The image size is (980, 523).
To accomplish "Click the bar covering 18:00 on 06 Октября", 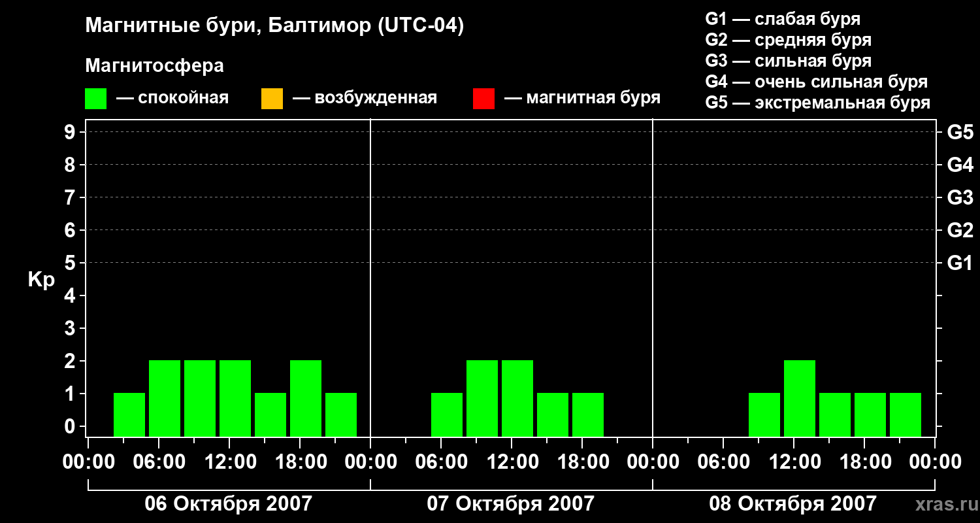I will (306, 398).
